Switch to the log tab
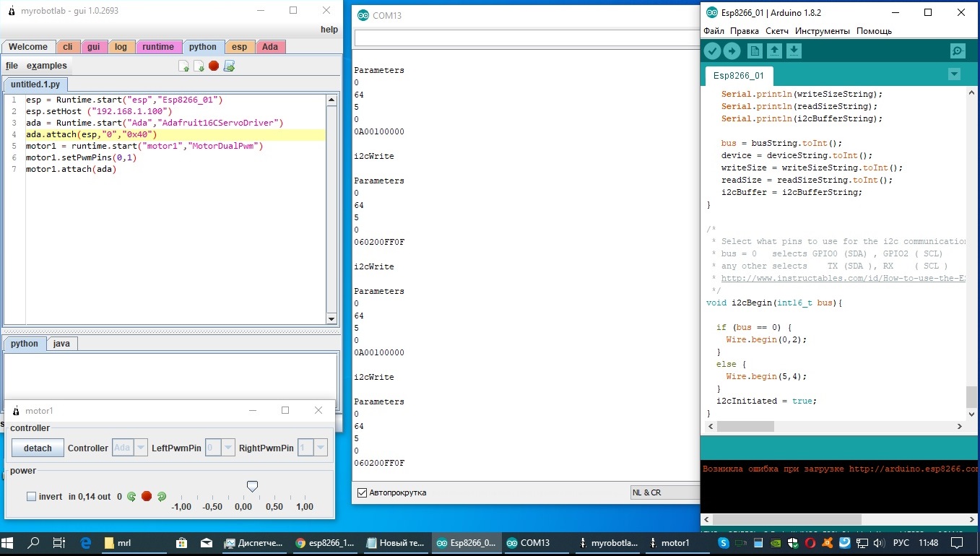 tap(121, 47)
